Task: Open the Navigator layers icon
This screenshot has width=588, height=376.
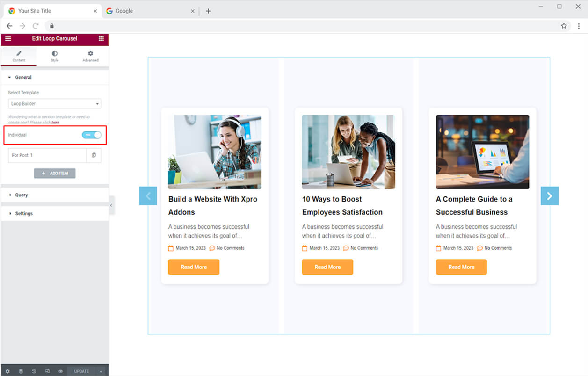Action: point(21,371)
